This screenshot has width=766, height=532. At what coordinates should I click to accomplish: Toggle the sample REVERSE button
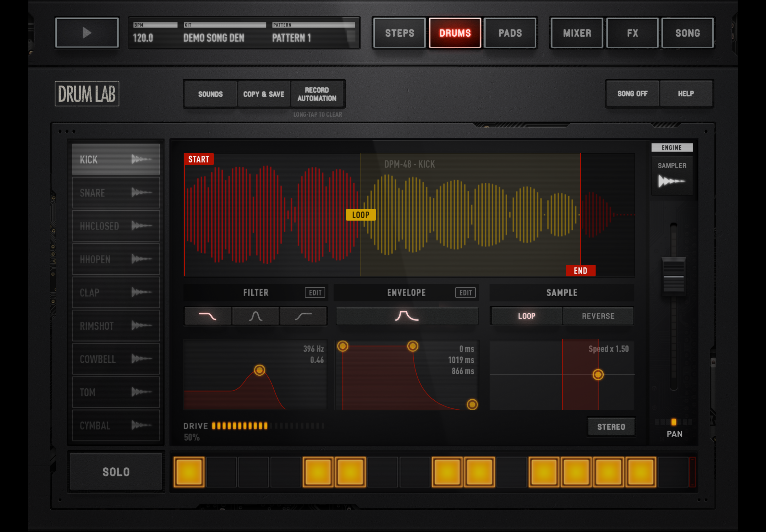point(598,316)
